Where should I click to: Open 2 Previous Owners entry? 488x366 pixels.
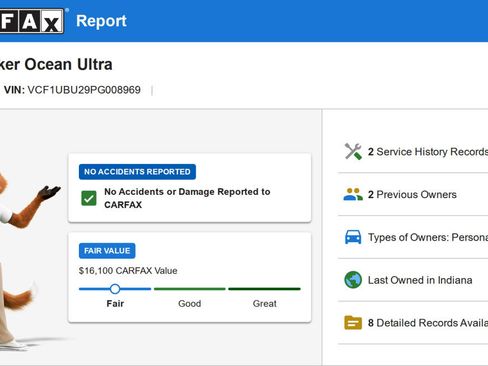(x=413, y=194)
